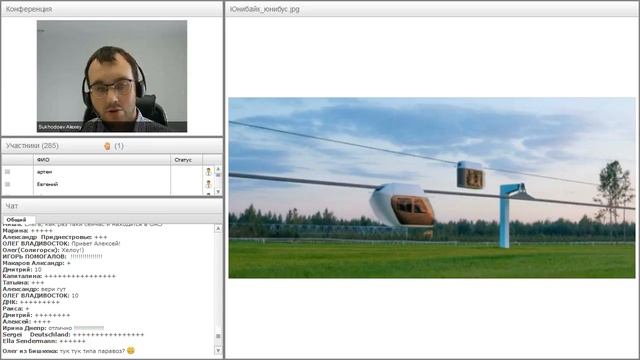Click the participants list scroll up arrow
This screenshot has height=360, width=640.
point(218,169)
